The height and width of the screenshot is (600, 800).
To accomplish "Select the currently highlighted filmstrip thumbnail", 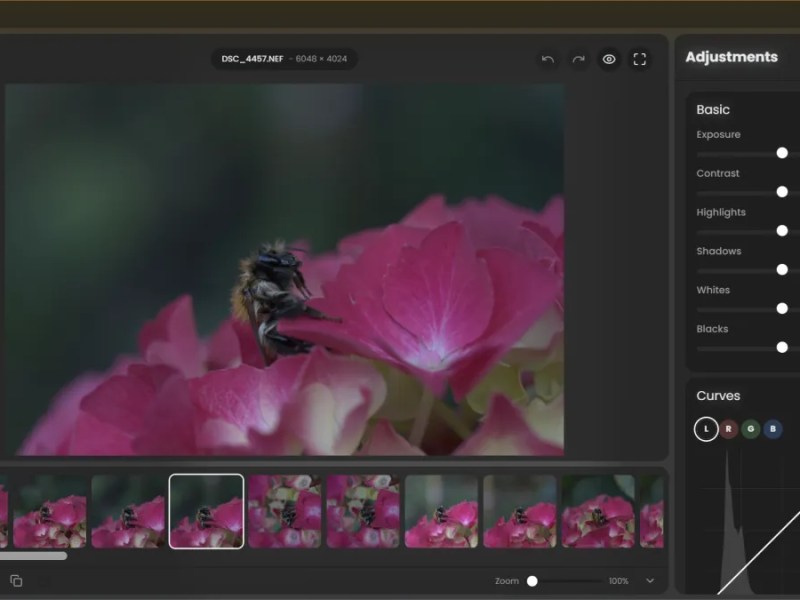I will [206, 512].
